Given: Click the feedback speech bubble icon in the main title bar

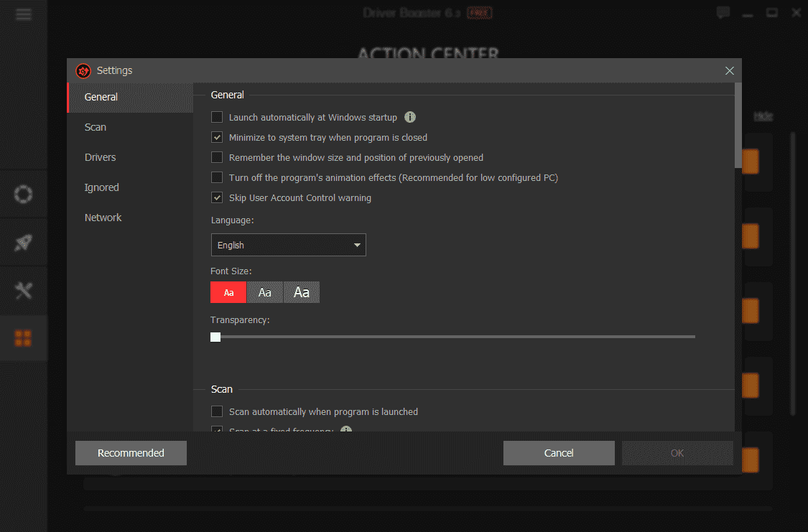Looking at the screenshot, I should coord(723,12).
